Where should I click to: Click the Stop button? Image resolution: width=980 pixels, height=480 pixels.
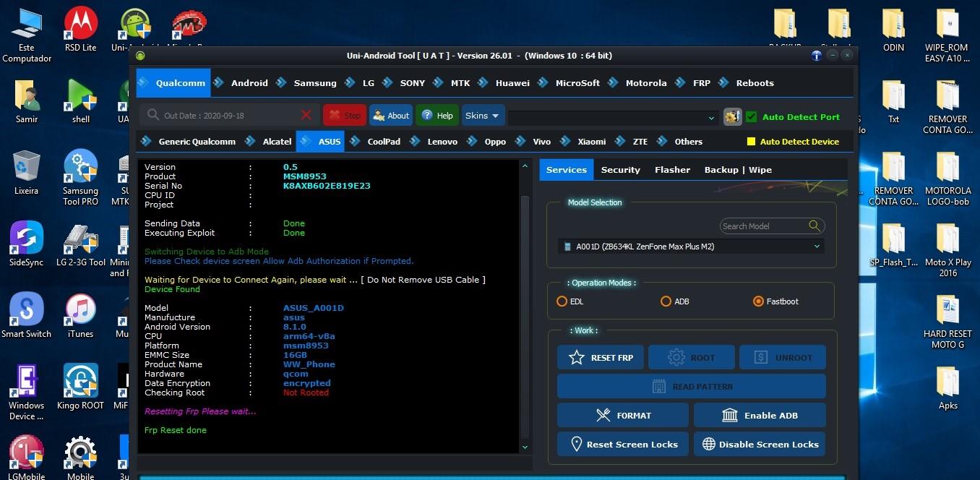pos(345,116)
